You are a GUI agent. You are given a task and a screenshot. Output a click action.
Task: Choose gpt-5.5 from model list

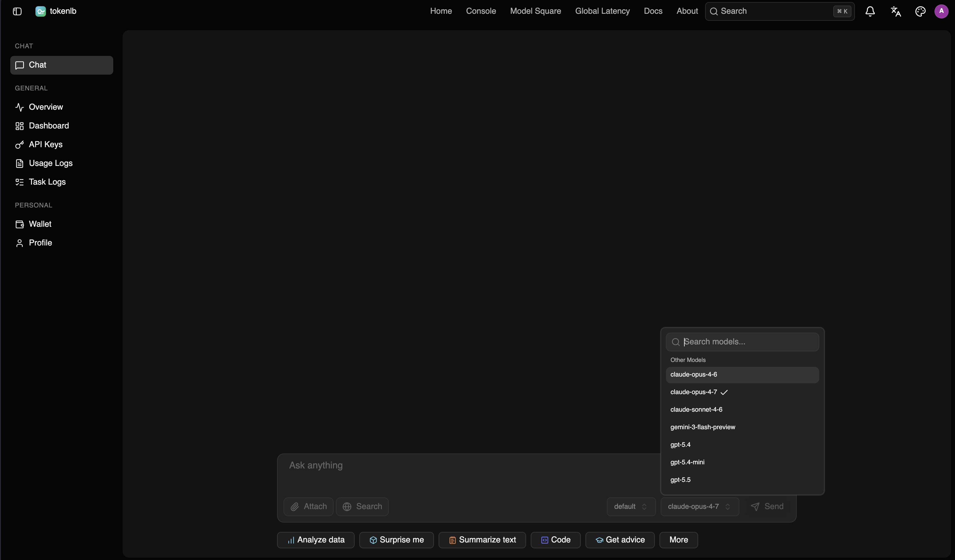[x=742, y=480]
